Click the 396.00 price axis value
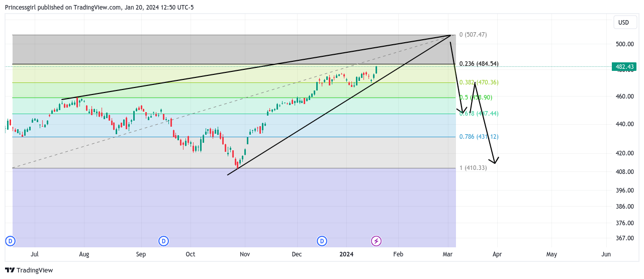Viewport: 644px width, 279px height. [x=624, y=191]
